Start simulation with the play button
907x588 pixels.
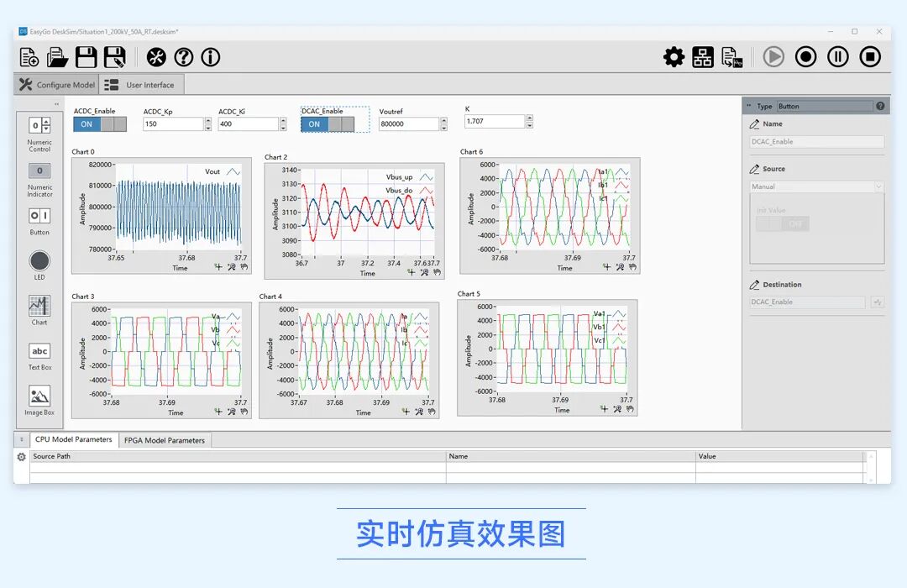773,57
